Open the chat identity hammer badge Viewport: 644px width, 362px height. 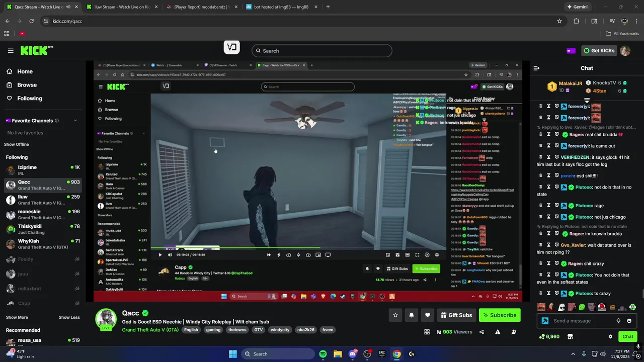click(x=545, y=321)
